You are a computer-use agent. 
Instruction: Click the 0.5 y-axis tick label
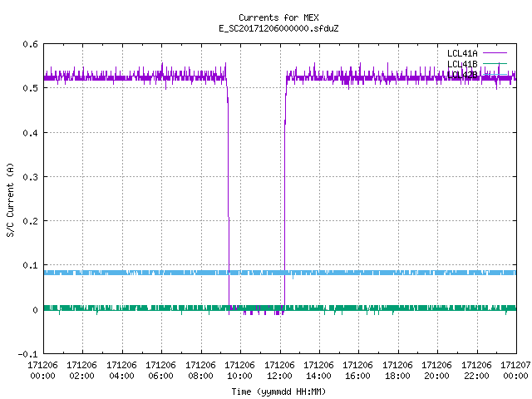click(x=31, y=88)
